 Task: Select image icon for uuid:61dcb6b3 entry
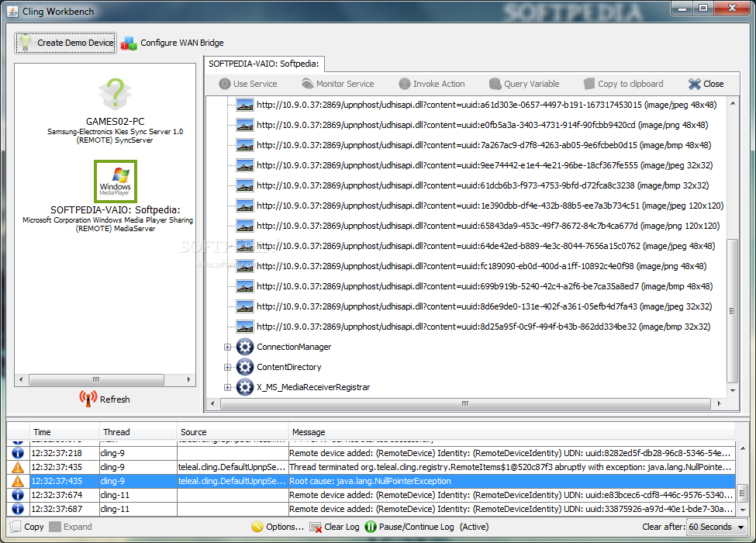click(x=245, y=185)
